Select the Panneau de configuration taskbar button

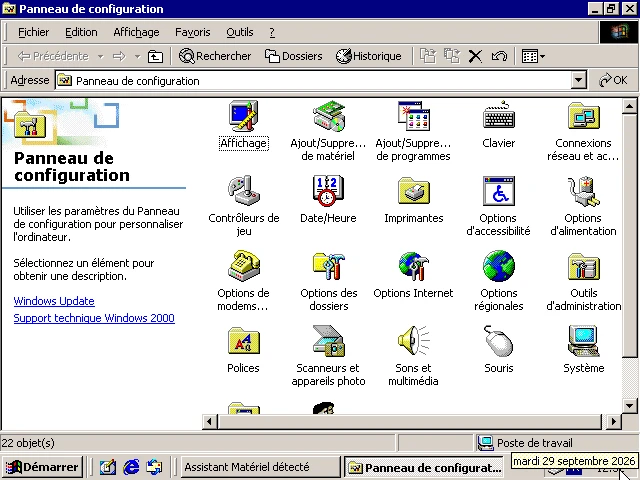(425, 467)
